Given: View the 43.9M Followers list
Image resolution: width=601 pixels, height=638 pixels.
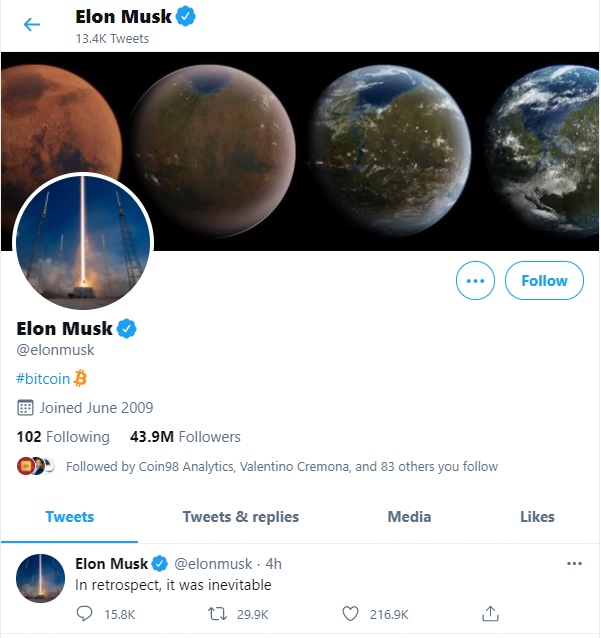Looking at the screenshot, I should pyautogui.click(x=185, y=437).
